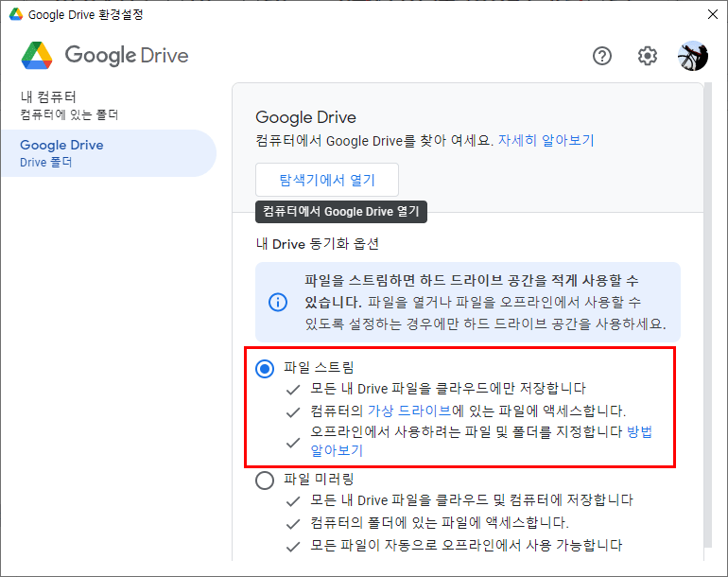Follow the 방법 알아보기 link
Screen dimensions: 728x577
coord(639,432)
